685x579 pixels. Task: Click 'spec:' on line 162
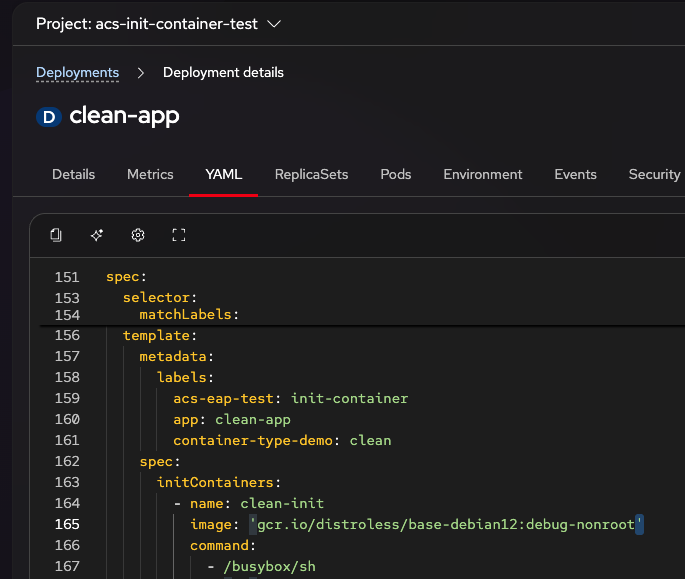point(160,461)
